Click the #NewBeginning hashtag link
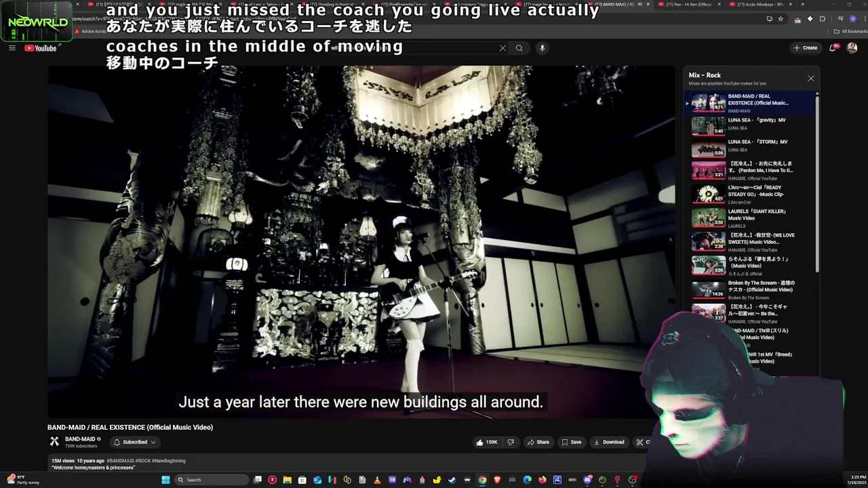 tap(168, 461)
